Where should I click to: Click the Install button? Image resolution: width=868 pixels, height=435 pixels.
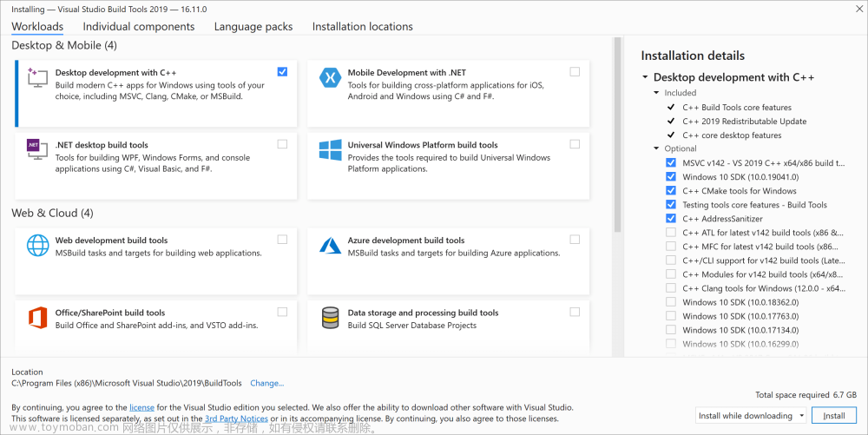(833, 416)
